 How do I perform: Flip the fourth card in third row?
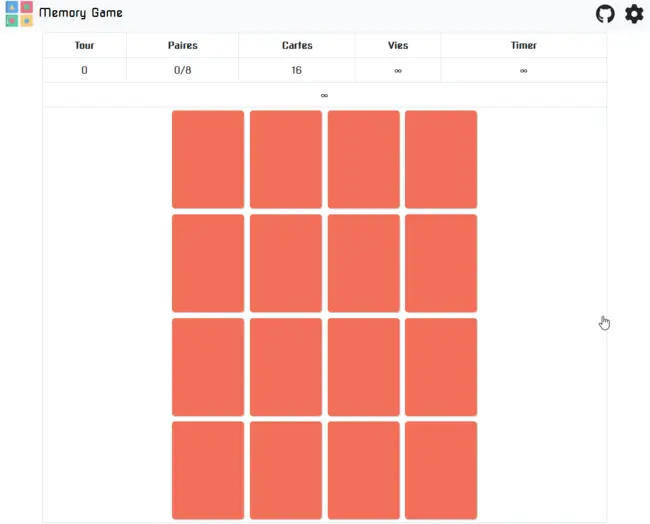pos(441,367)
